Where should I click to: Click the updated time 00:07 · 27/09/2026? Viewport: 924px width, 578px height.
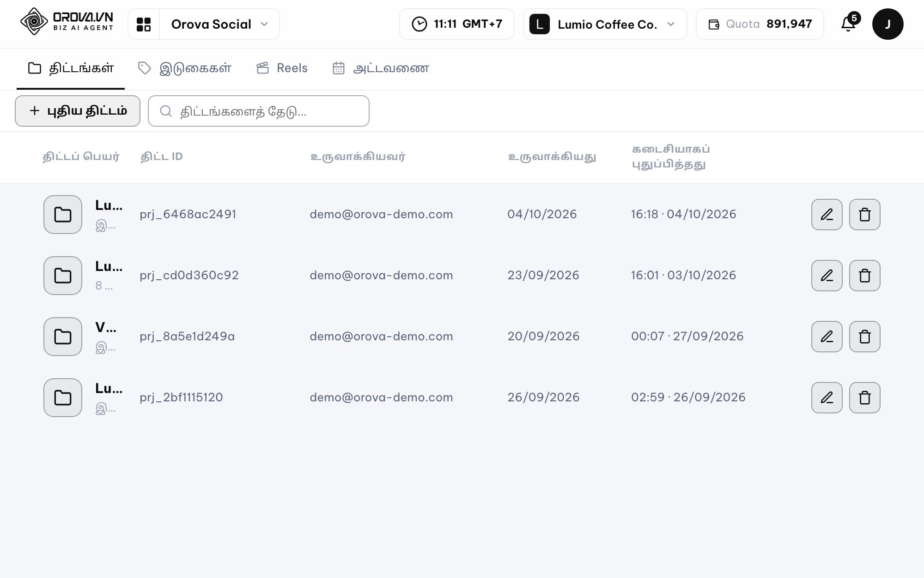click(x=687, y=336)
